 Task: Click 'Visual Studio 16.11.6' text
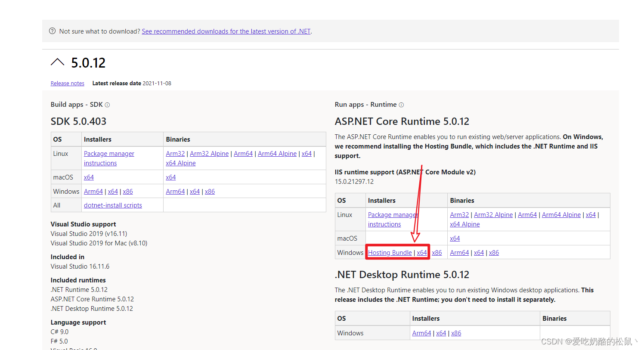(x=80, y=266)
